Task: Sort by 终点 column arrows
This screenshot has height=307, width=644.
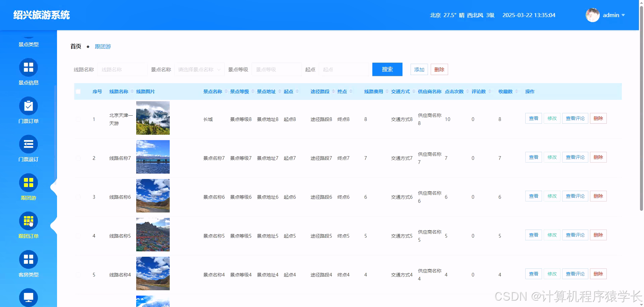Action: [351, 91]
